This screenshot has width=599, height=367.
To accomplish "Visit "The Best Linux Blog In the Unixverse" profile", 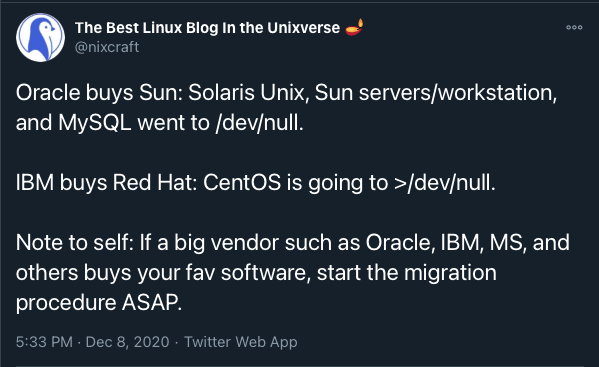I will pos(207,27).
